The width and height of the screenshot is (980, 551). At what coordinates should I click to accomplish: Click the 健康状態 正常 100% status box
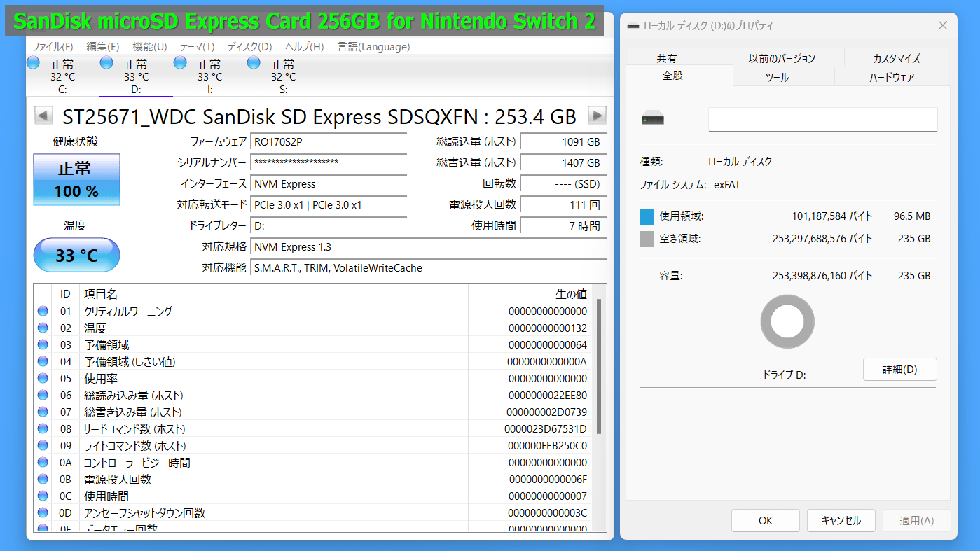(x=76, y=180)
